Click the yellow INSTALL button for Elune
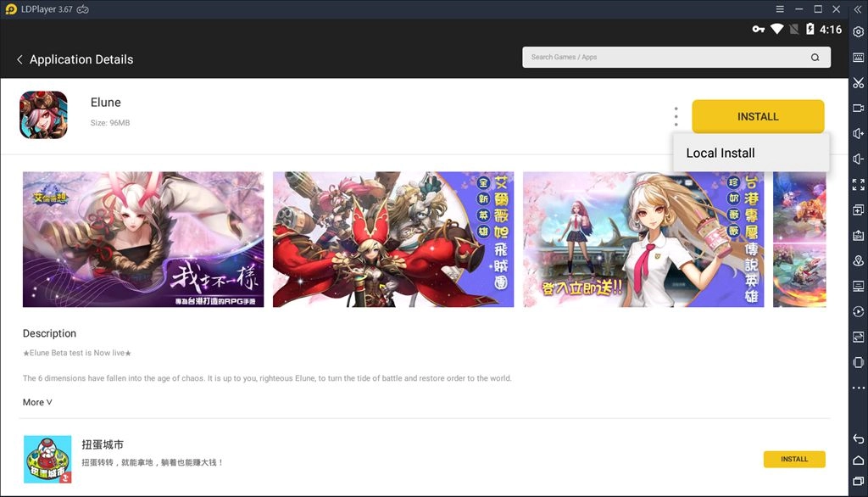The width and height of the screenshot is (868, 497). pyautogui.click(x=758, y=116)
